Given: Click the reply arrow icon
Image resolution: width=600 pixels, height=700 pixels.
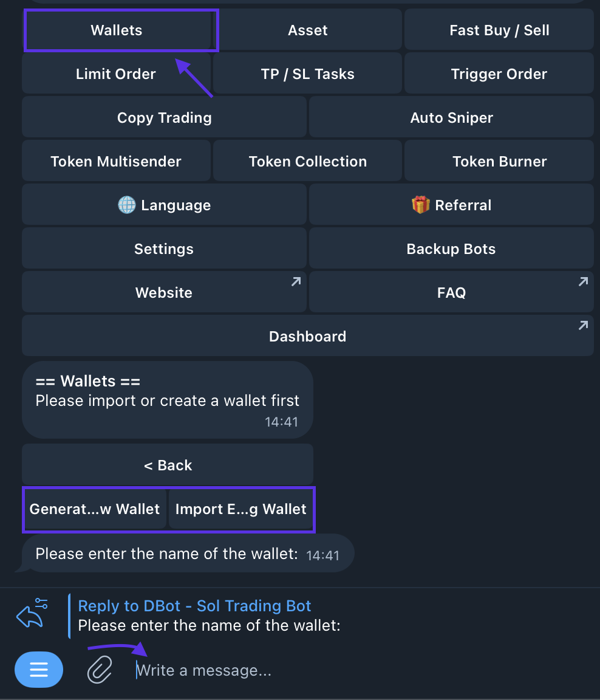Looking at the screenshot, I should 32,614.
